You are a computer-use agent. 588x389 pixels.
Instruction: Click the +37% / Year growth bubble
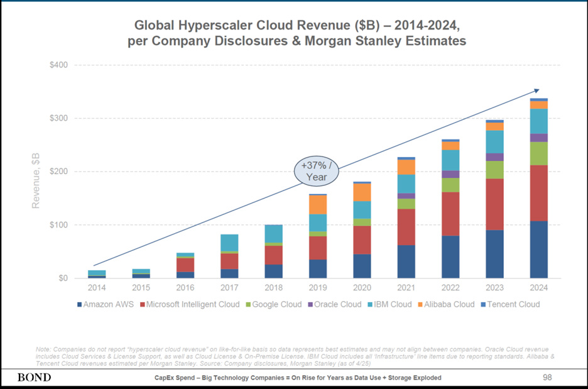(316, 171)
